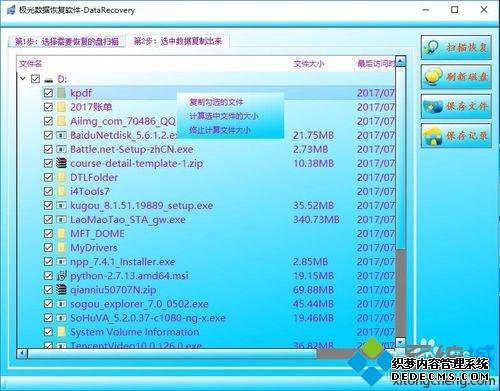This screenshot has height=391, width=500.
Task: Collapse the D: drive tree node
Action: click(23, 79)
